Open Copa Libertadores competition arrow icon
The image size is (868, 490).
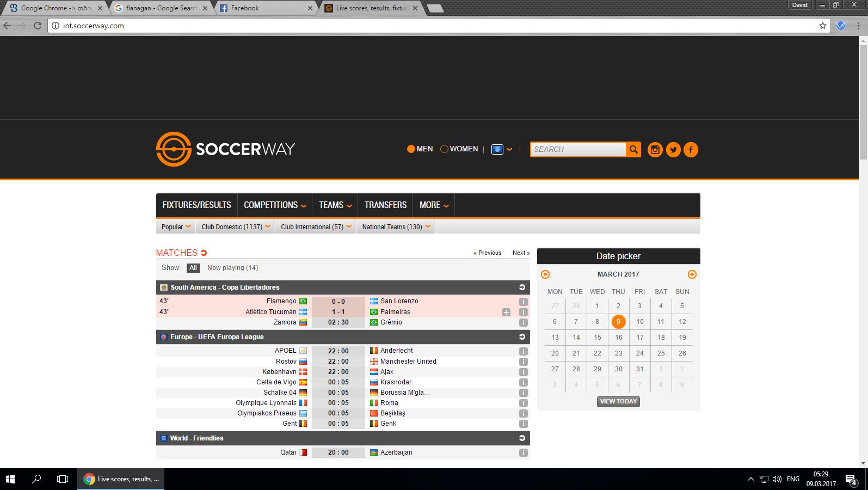(522, 287)
